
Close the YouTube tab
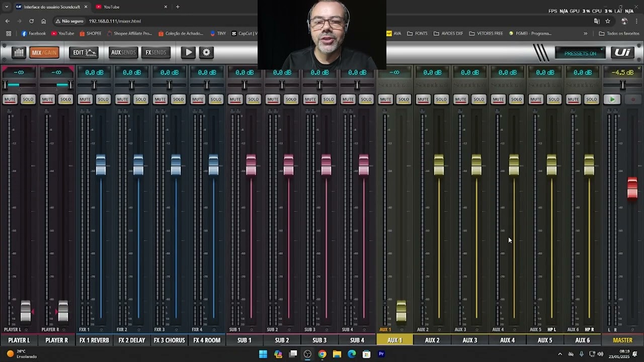point(166,7)
